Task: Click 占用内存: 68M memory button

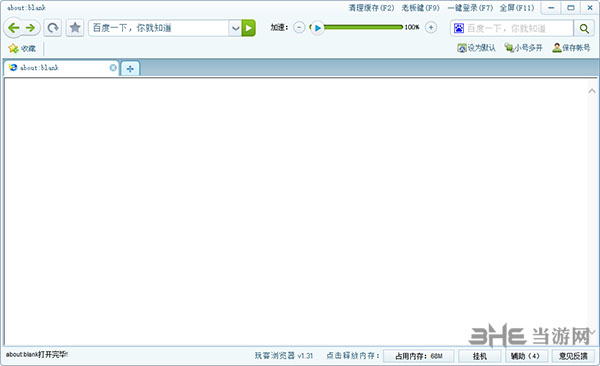Action: coord(419,356)
